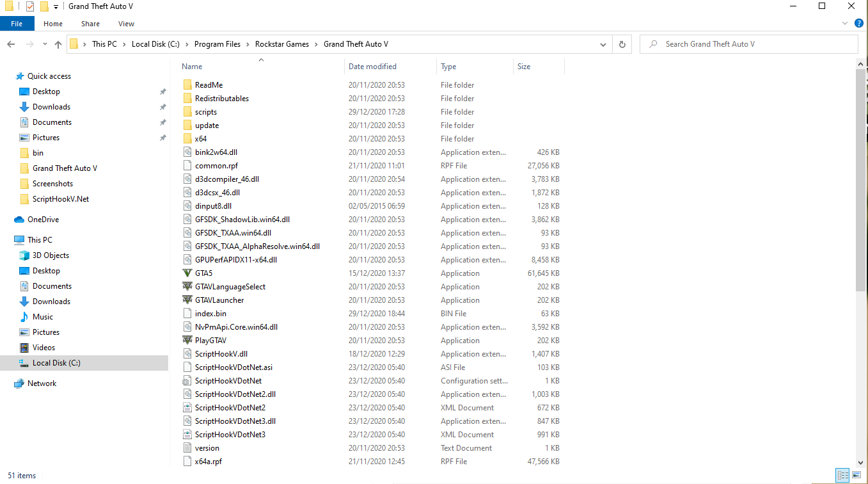Screen dimensions: 868x484
Task: Open the File menu tab
Action: [x=17, y=24]
